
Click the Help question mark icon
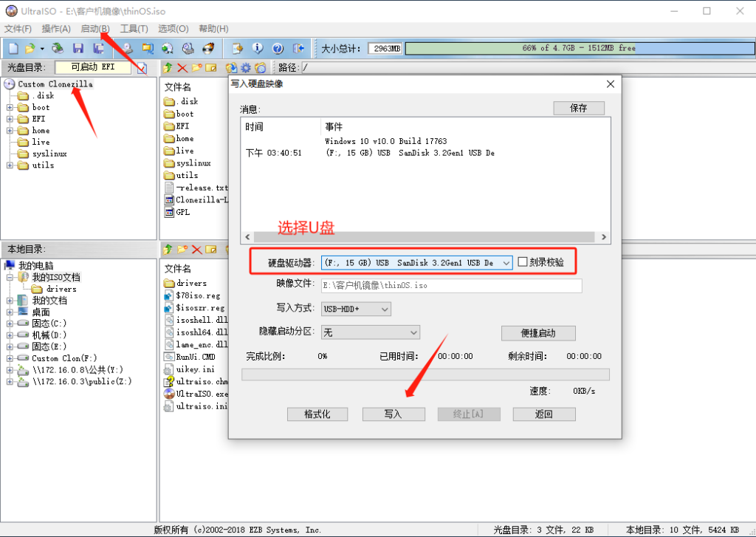[278, 48]
